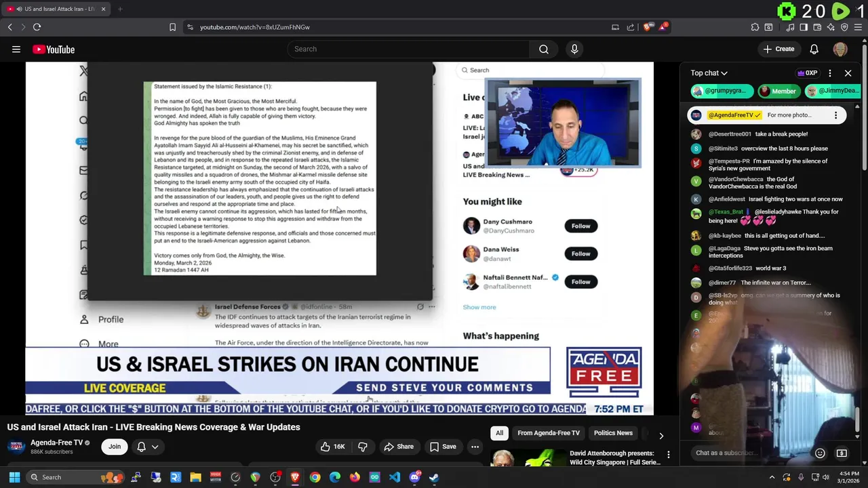Click the OXP points badge in chat

click(807, 73)
